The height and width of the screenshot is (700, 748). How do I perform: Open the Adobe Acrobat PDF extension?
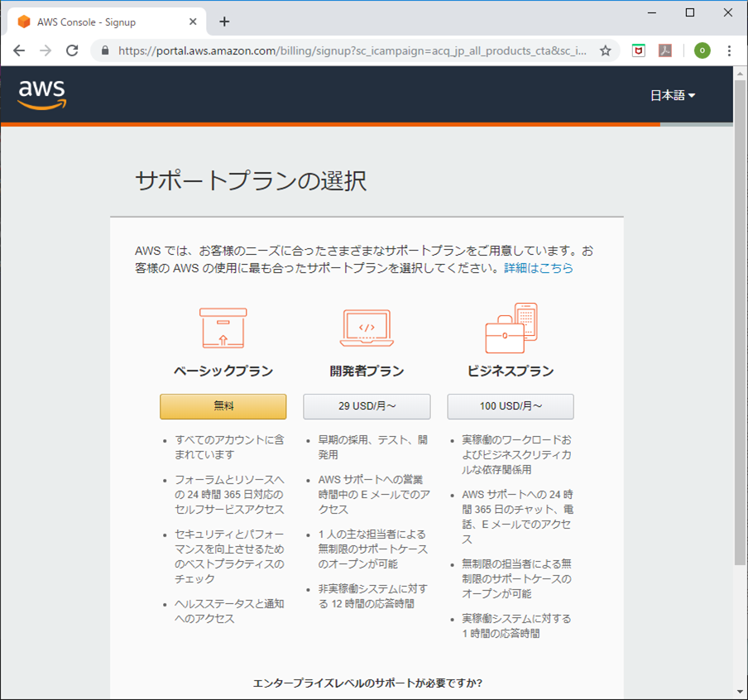665,50
